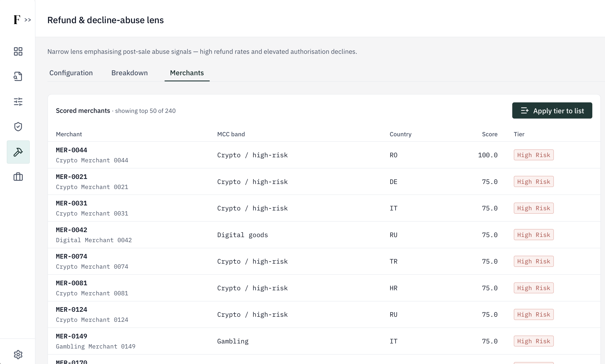Switch to the Configuration tab
Screen dimensions: 605x364
(x=71, y=73)
